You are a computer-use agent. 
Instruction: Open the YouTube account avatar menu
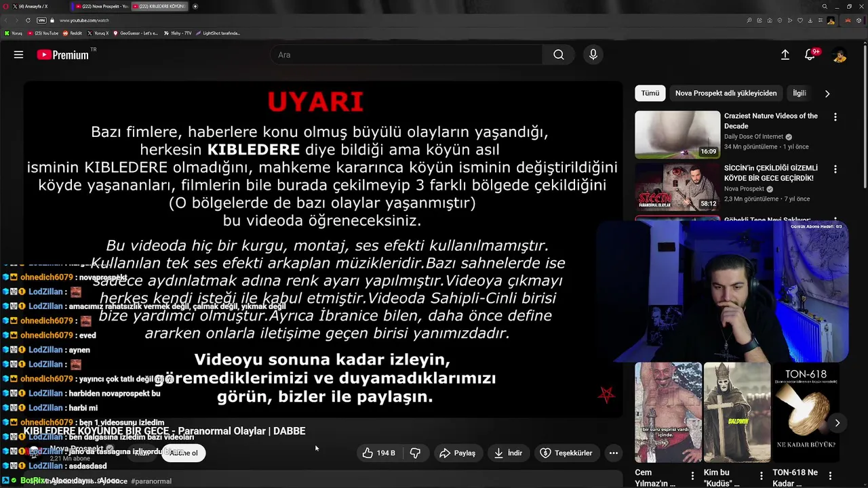coord(839,55)
